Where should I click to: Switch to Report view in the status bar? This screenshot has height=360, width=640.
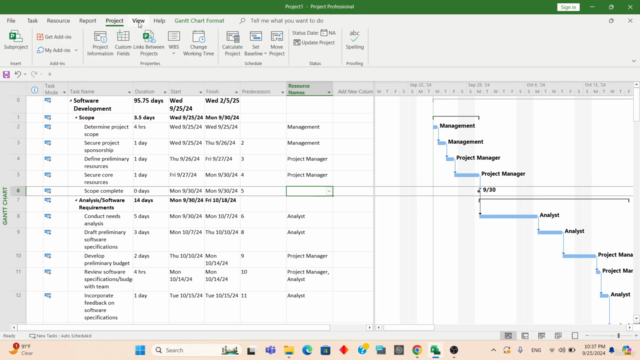pos(575,336)
